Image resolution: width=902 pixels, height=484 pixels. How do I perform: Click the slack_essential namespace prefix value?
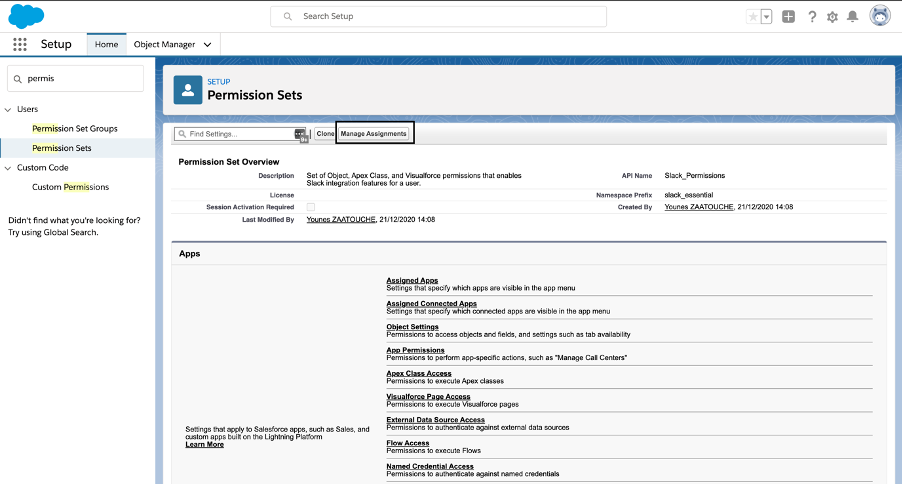pyautogui.click(x=689, y=195)
